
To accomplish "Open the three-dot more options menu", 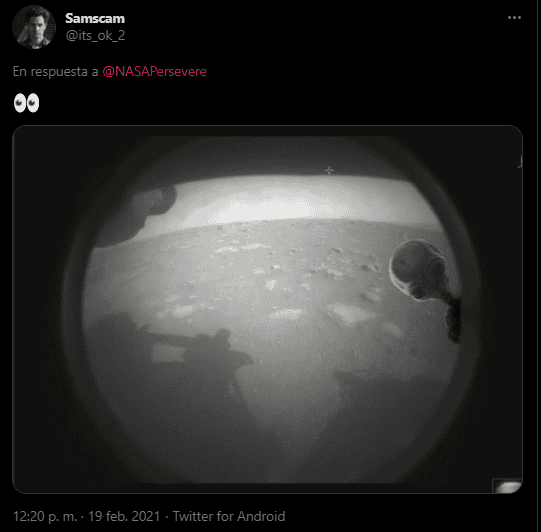I will (514, 18).
